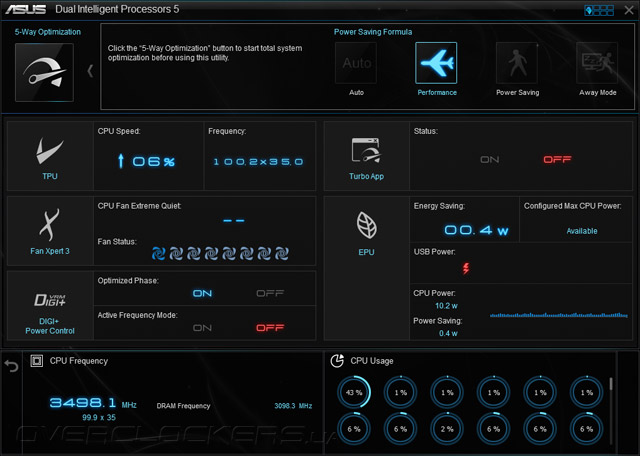The height and width of the screenshot is (456, 640).
Task: Click the last fan status icon
Action: pos(282,254)
